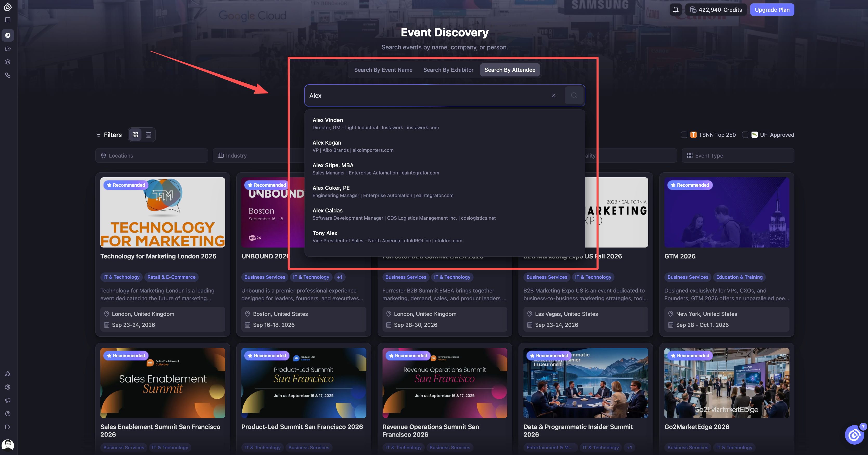Click Boston, United States location text
Screen dimensions: 868x455
(x=280, y=314)
